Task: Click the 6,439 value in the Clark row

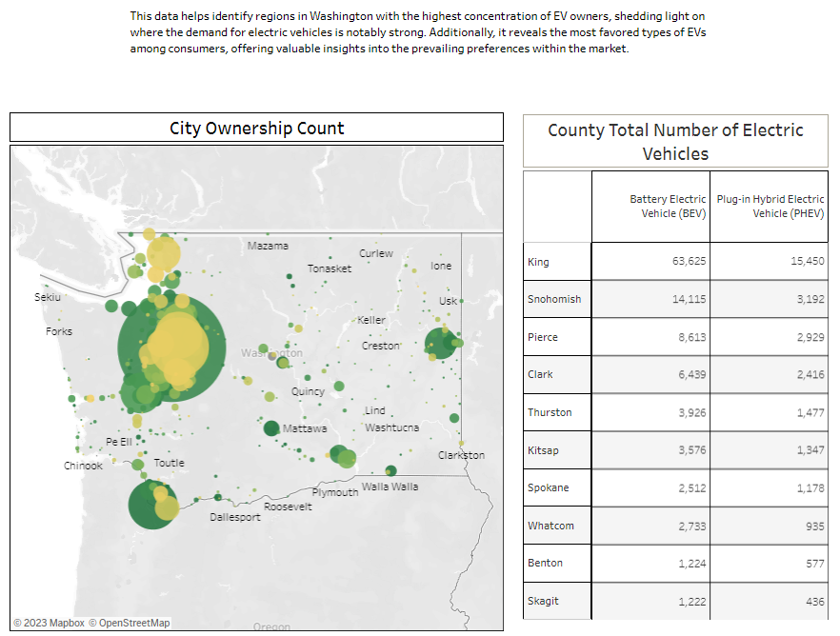Action: [x=688, y=374]
